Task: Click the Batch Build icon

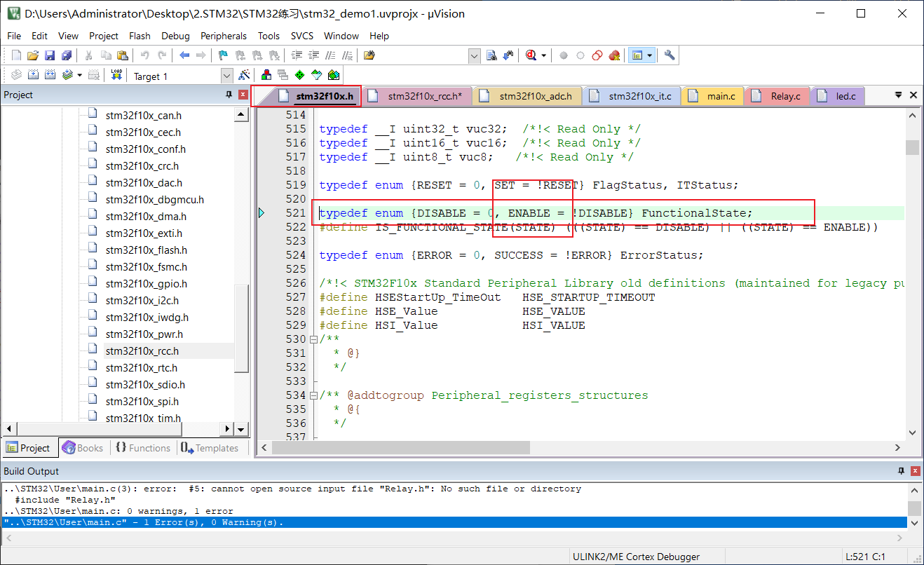Action: tap(67, 75)
